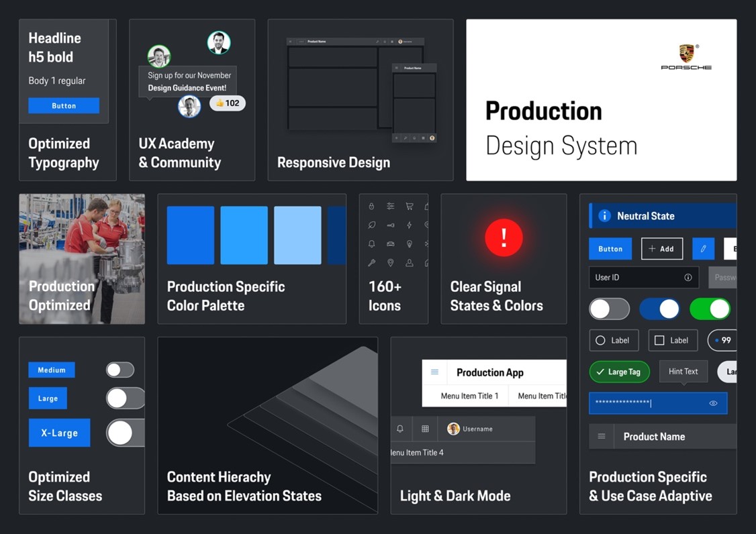Toggle the switch next to X-Large button
This screenshot has height=534, width=756.
(x=126, y=432)
